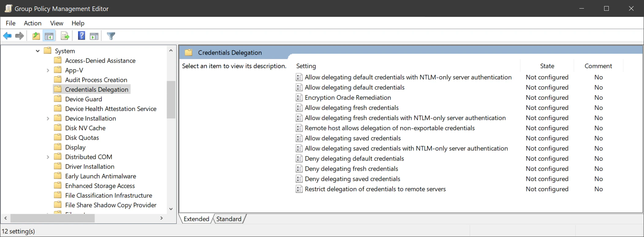The image size is (644, 237).
Task: Open the Action menu
Action: [x=32, y=23]
